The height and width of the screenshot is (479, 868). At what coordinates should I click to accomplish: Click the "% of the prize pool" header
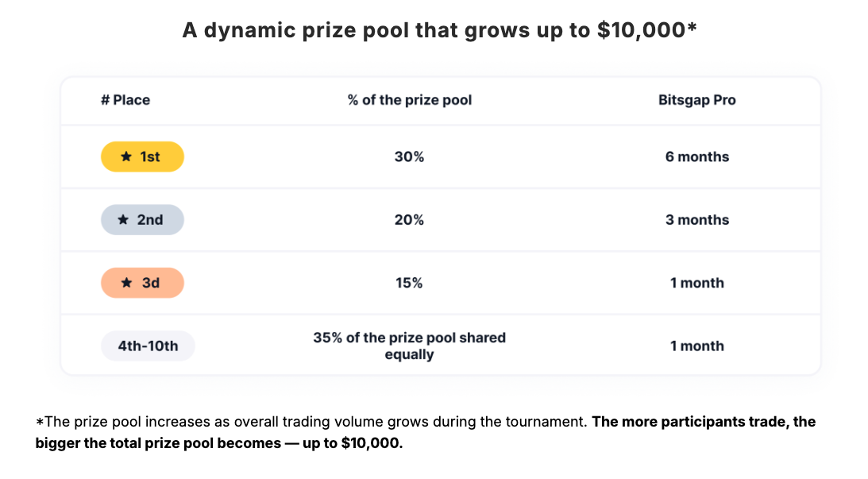410,100
